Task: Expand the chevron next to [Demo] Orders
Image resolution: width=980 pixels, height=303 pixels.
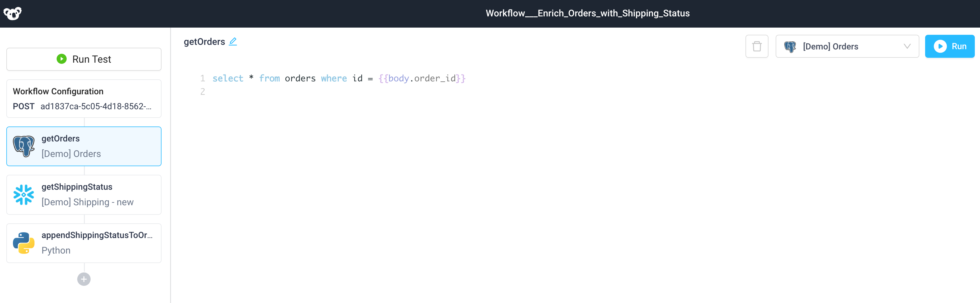Action: click(x=907, y=46)
